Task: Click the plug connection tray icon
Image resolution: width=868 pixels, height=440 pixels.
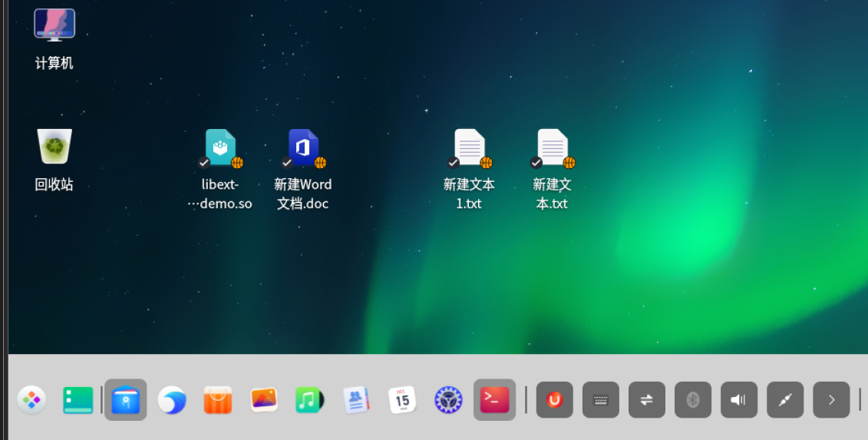Action: [x=785, y=400]
